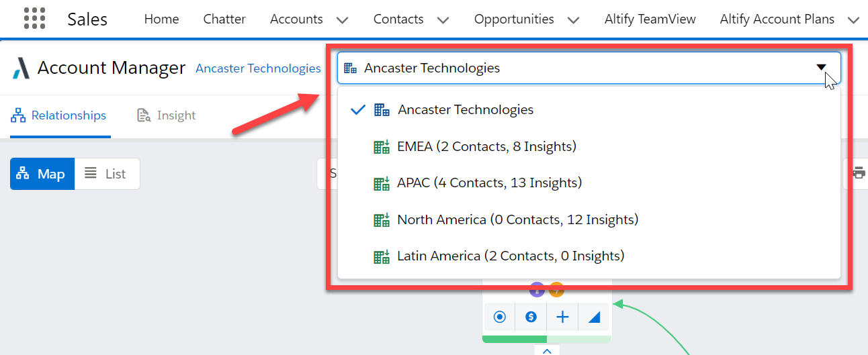Expand the Altify Account Plans chevron

[853, 20]
